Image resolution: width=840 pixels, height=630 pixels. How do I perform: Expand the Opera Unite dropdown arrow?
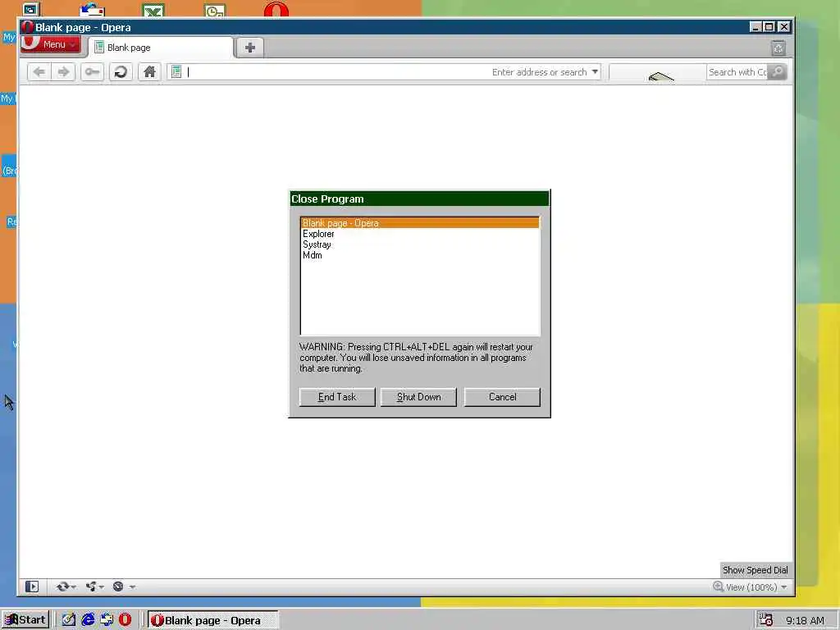click(x=101, y=587)
